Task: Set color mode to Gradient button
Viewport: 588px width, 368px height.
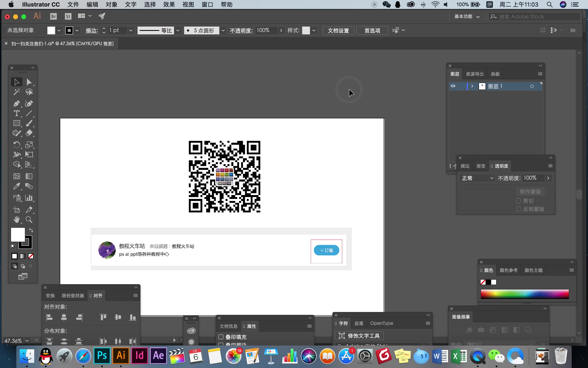Action: [23, 256]
